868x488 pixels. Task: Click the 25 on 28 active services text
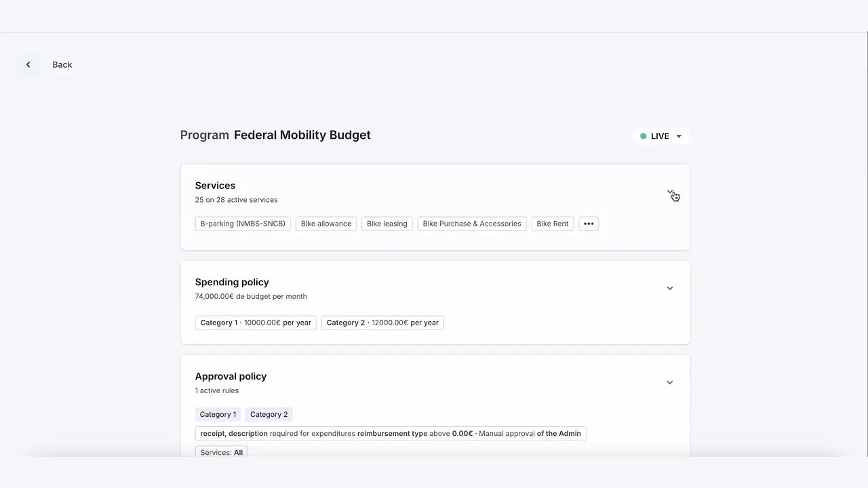[236, 200]
